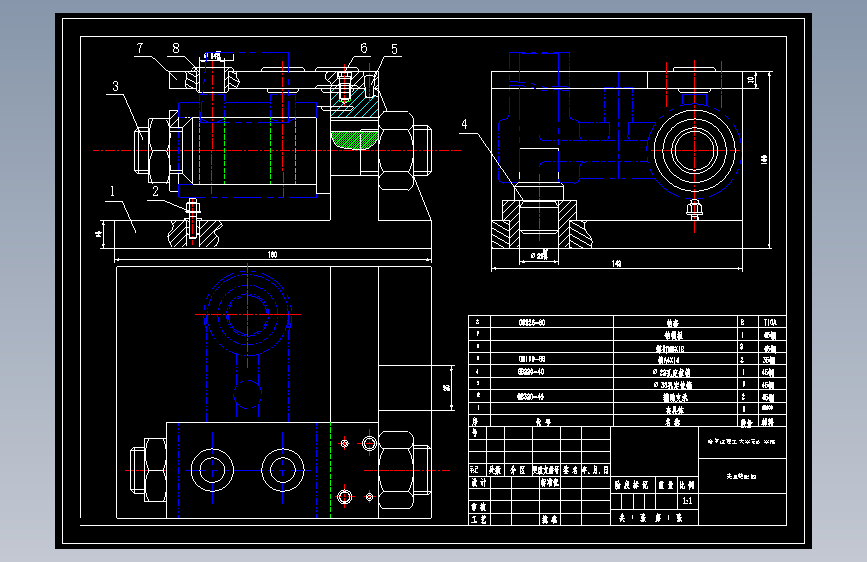The width and height of the screenshot is (867, 562).
Task: Click part balloon number 5
Action: [x=394, y=50]
